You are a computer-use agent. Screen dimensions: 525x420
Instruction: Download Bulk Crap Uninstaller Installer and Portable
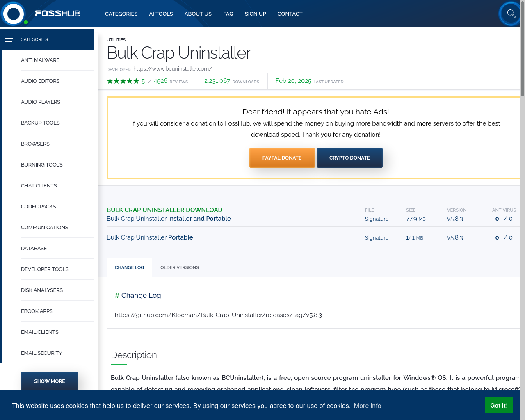point(169,219)
